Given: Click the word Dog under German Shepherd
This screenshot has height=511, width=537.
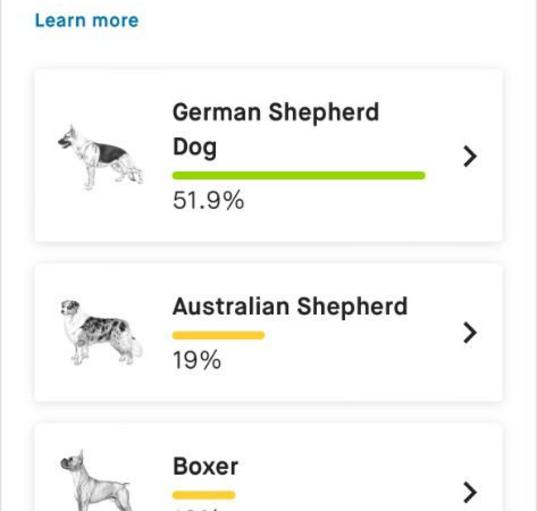Looking at the screenshot, I should pos(195,147).
